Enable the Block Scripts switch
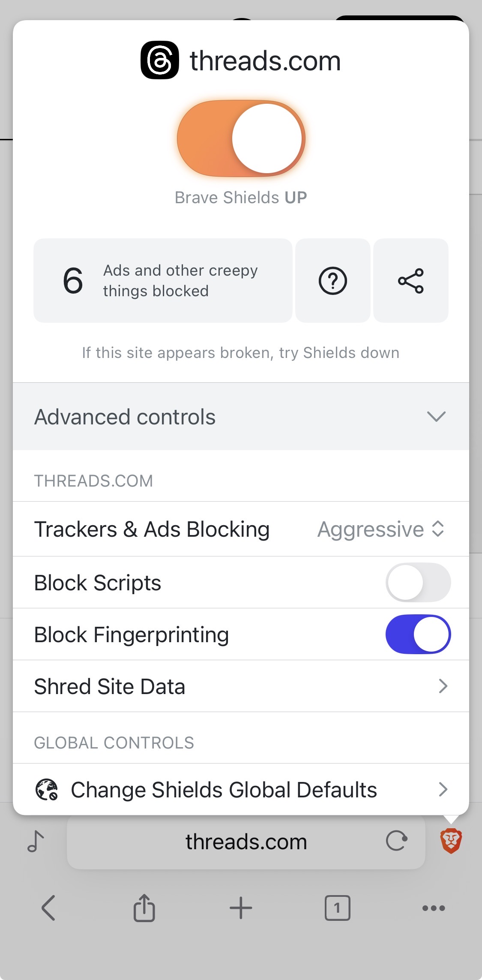Viewport: 482px width, 980px height. (x=418, y=583)
